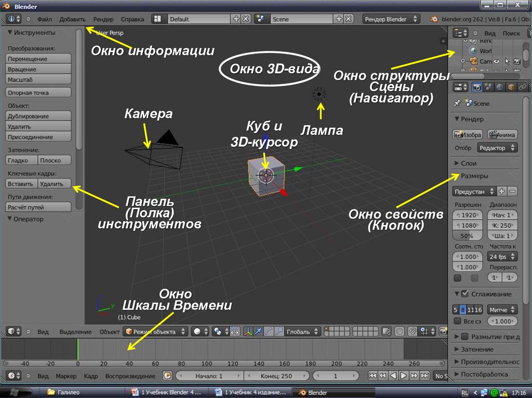Open the Выделение menu in 3D view

75,332
